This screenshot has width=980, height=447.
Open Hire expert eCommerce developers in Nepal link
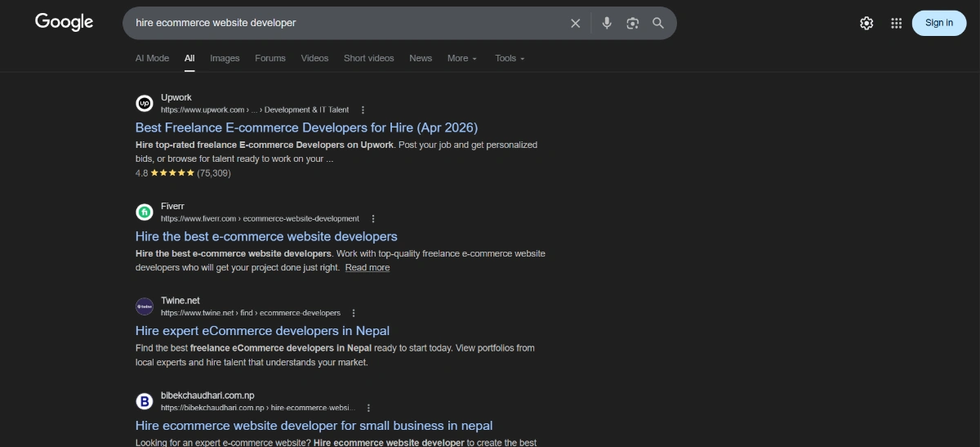point(262,331)
